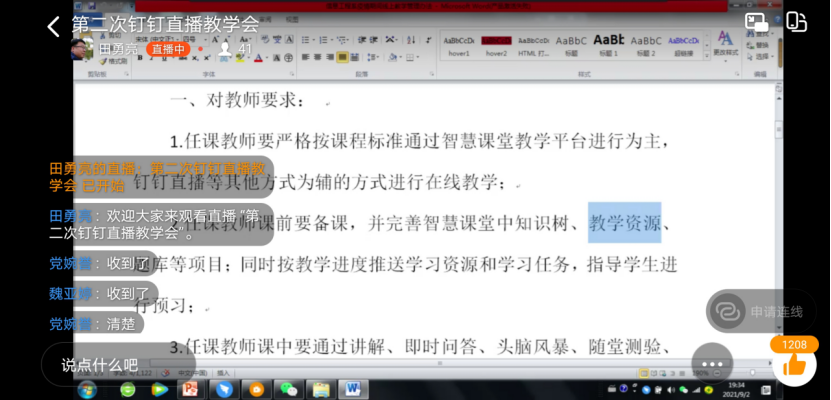831x400 pixels.
Task: Click grow font icon
Action: coord(216,40)
